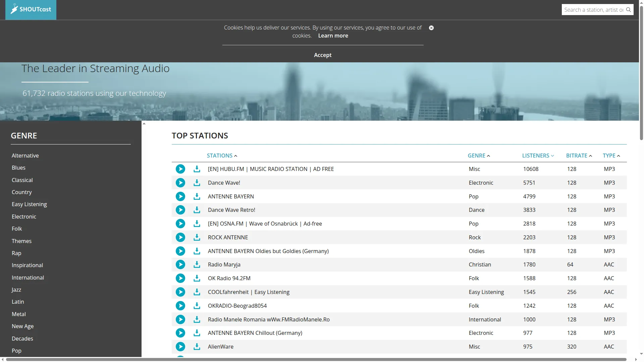The image size is (644, 362).
Task: Play Radio Maryja station
Action: coord(180,264)
